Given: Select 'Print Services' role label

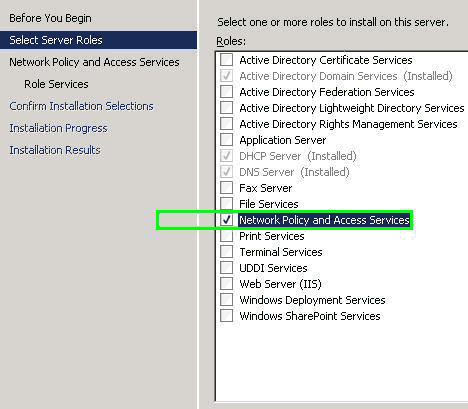Looking at the screenshot, I should point(272,236).
